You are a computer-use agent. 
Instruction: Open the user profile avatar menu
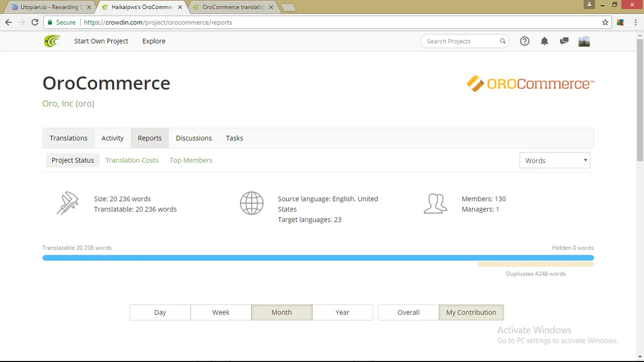(584, 41)
